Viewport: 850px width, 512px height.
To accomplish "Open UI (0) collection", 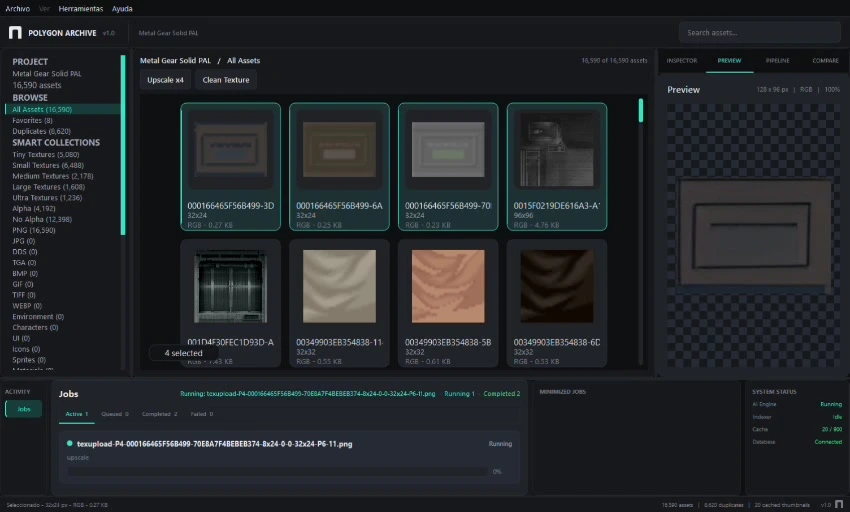I will point(21,338).
